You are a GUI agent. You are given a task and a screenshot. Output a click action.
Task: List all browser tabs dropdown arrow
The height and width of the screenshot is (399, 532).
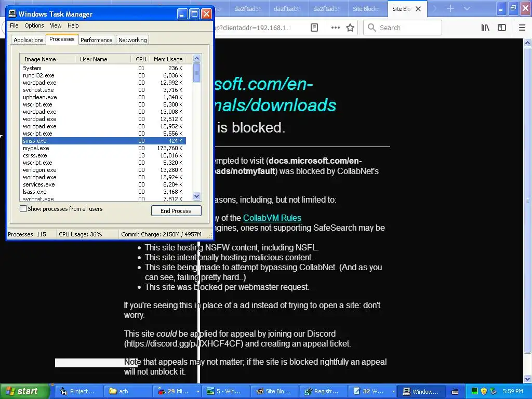(x=467, y=8)
